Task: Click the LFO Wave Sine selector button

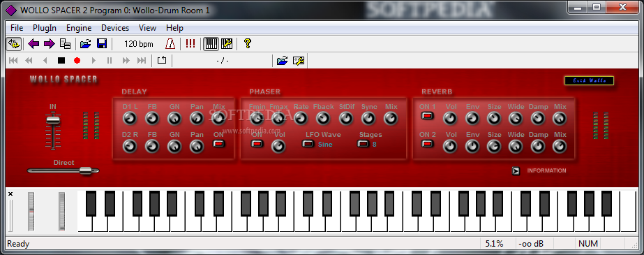Action: pos(308,143)
